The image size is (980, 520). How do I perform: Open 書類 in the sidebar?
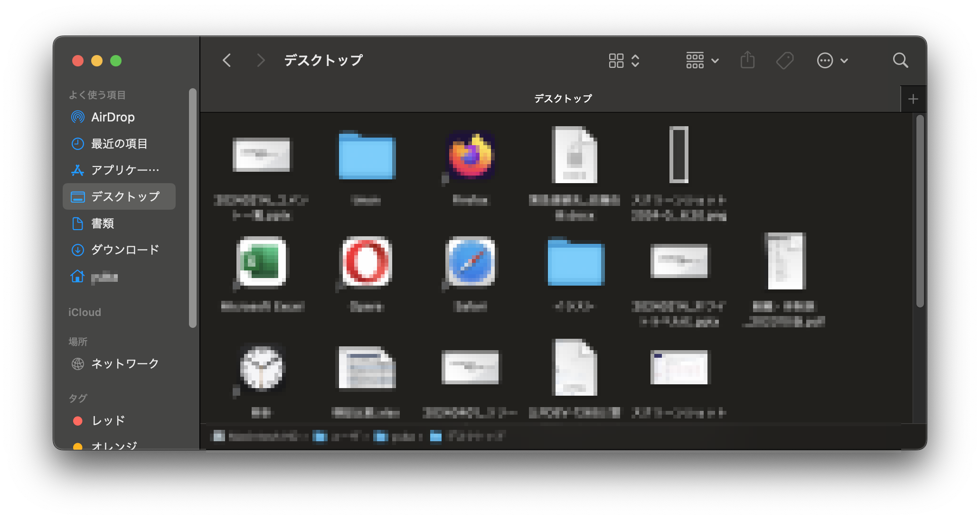click(119, 223)
